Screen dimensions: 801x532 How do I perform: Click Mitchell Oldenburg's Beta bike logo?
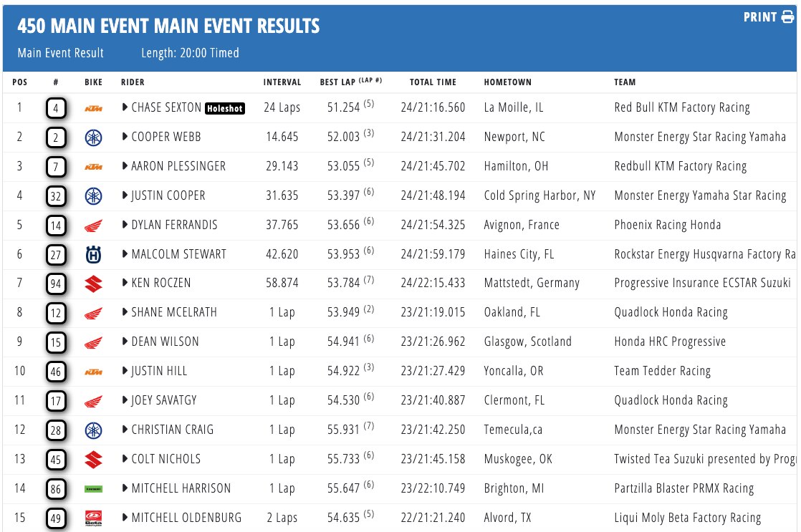pos(93,518)
